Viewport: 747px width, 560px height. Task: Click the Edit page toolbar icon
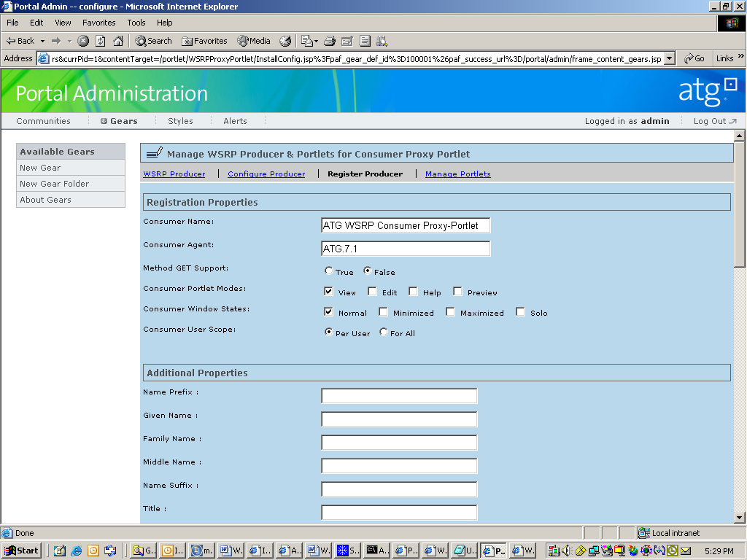tap(347, 41)
